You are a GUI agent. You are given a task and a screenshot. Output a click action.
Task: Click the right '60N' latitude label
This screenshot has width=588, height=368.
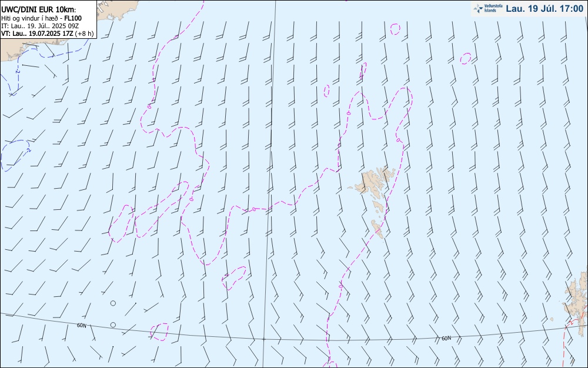point(446,338)
